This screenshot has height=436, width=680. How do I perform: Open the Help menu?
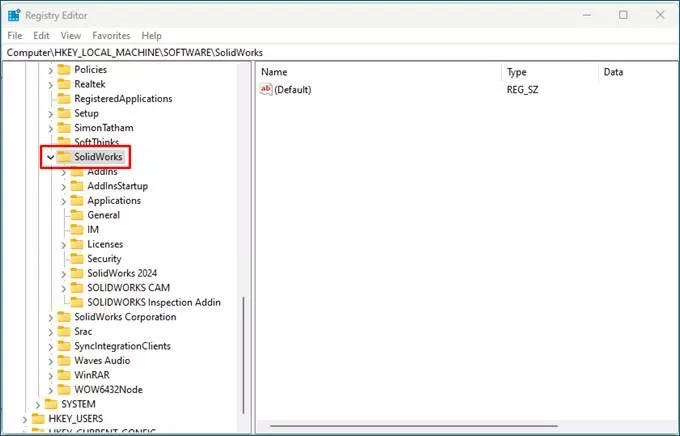(x=151, y=36)
